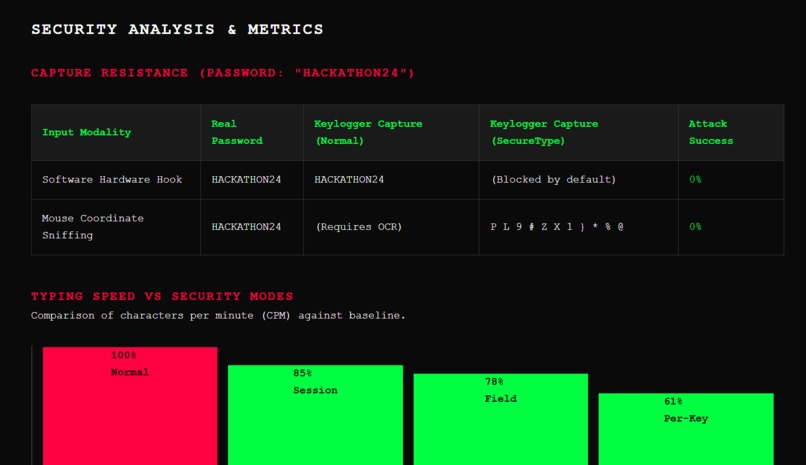Click the 'Comparison of characters per minute' description
The image size is (806, 465).
coord(218,315)
